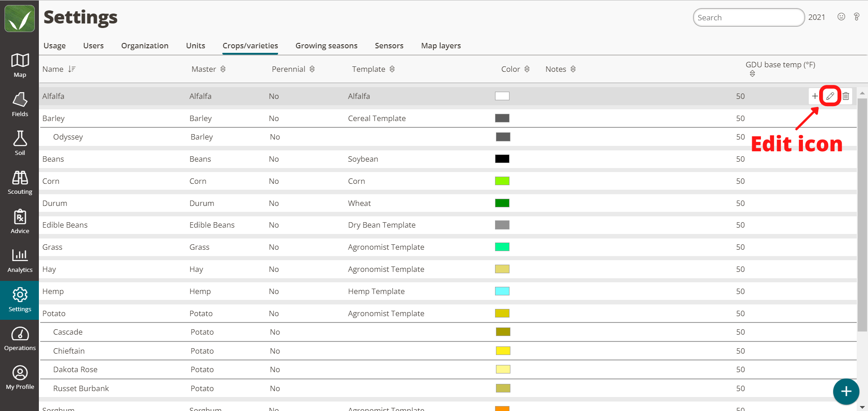
Task: Click the yellow Chieftain color swatch
Action: tap(503, 350)
